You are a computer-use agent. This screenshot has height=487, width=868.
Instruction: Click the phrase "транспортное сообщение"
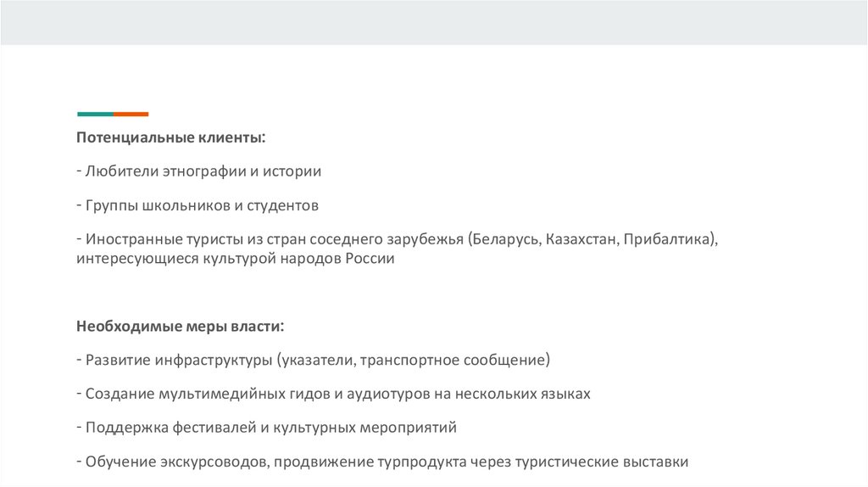pyautogui.click(x=453, y=360)
